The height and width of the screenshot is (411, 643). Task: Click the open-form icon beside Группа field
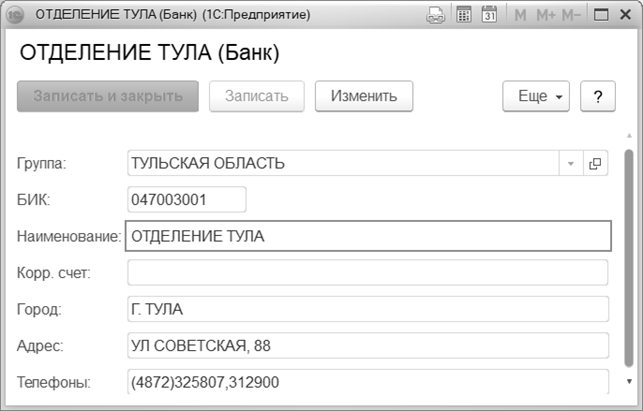coord(595,163)
